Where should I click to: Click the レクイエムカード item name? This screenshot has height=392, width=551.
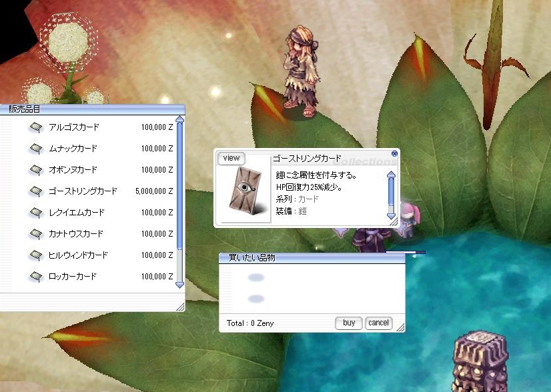(77, 213)
